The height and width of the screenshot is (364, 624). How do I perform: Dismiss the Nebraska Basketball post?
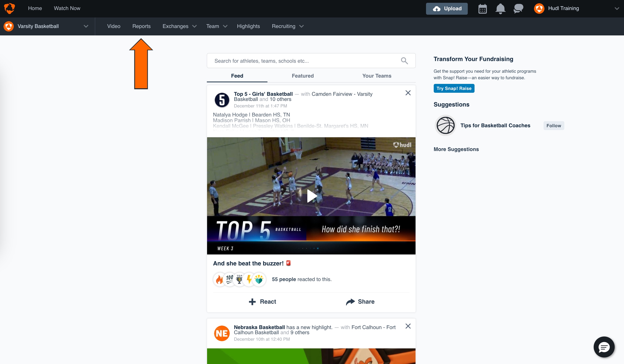(x=408, y=326)
